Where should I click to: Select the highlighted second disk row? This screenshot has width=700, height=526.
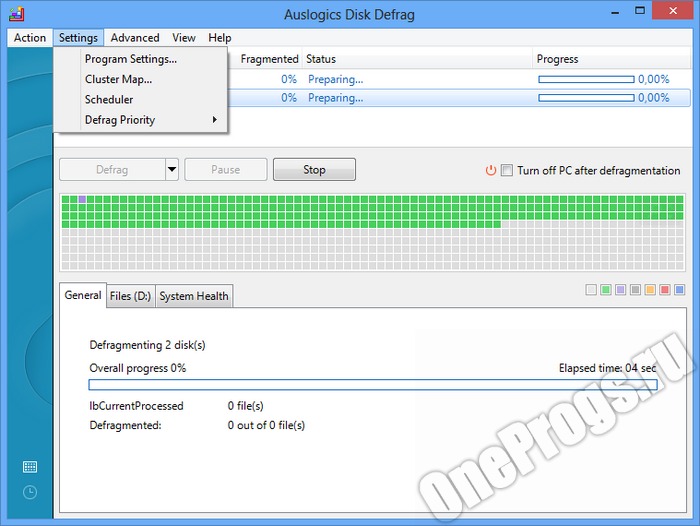click(x=459, y=98)
